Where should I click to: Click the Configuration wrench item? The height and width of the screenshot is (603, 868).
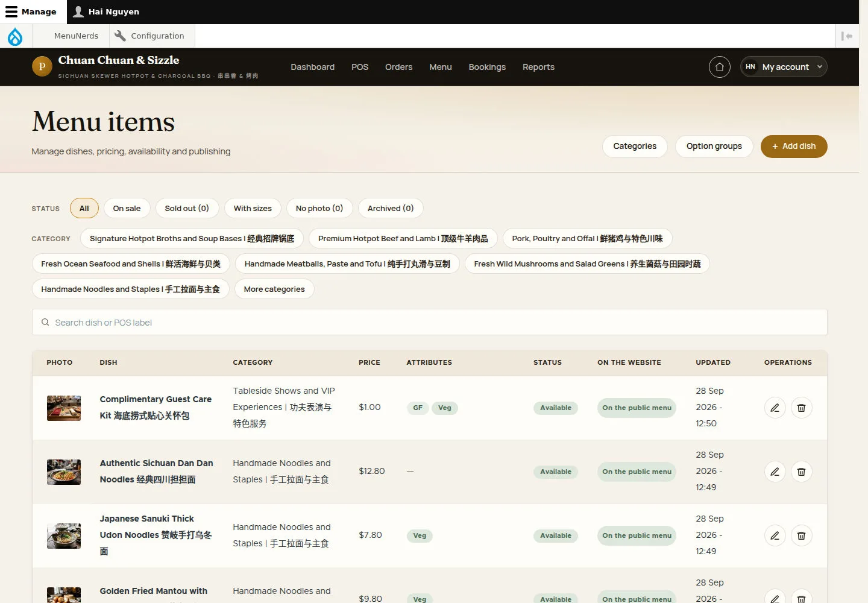[x=149, y=36]
